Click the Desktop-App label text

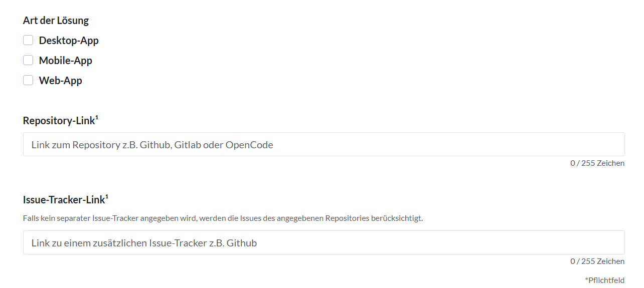[x=69, y=41]
